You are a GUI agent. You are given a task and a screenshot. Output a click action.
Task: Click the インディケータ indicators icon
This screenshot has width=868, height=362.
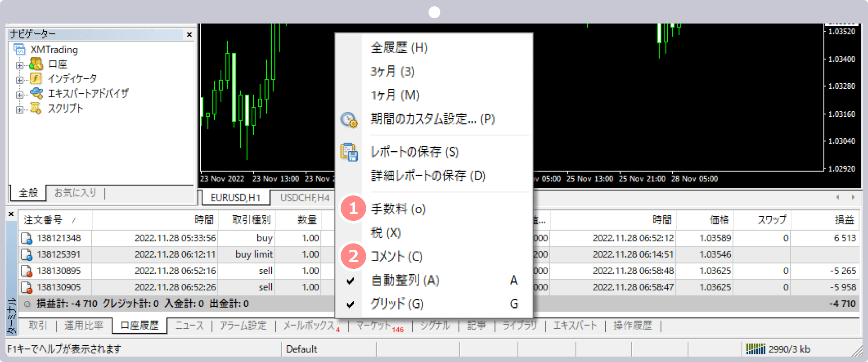[x=36, y=78]
